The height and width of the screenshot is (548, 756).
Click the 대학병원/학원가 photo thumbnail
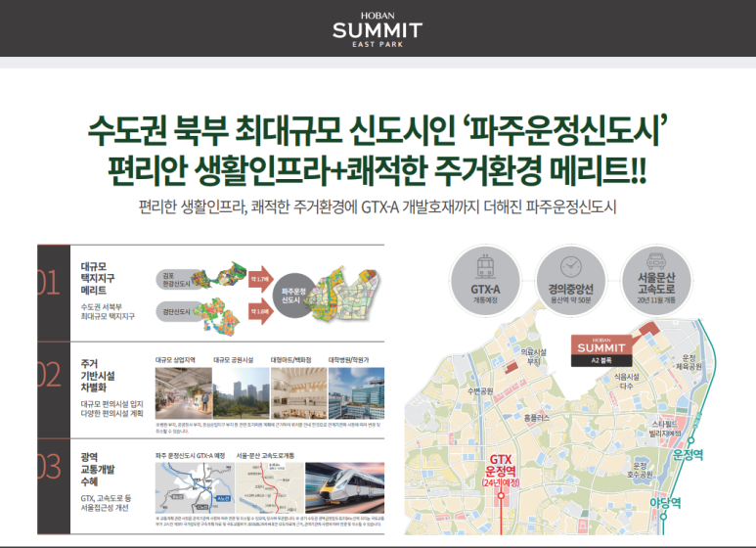pyautogui.click(x=356, y=393)
